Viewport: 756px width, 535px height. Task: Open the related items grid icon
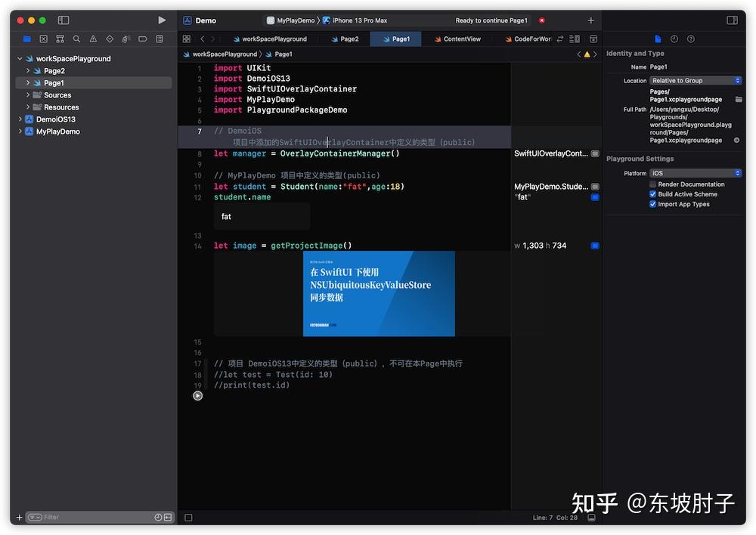pyautogui.click(x=187, y=39)
